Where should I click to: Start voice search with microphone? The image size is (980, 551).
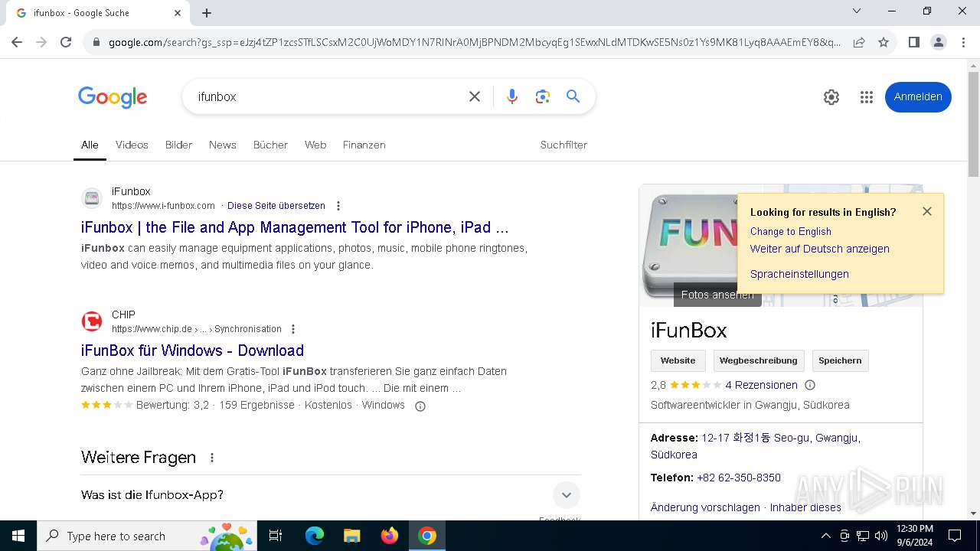[x=512, y=96]
